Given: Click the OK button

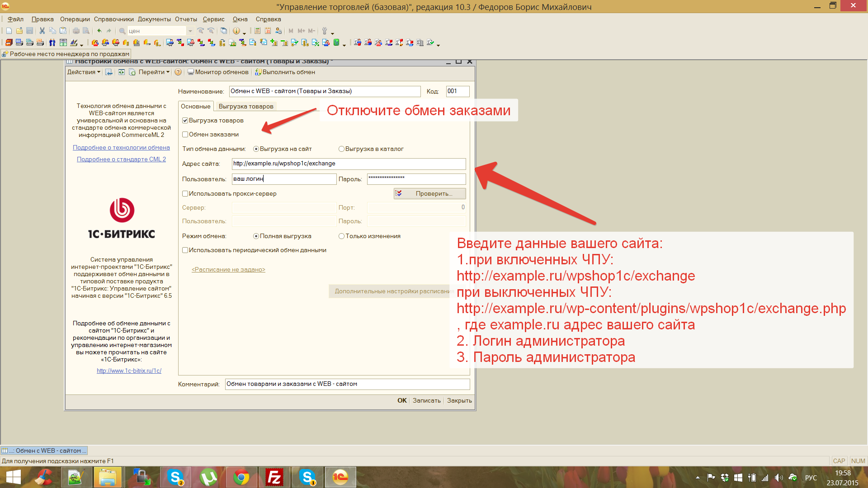Looking at the screenshot, I should point(402,401).
